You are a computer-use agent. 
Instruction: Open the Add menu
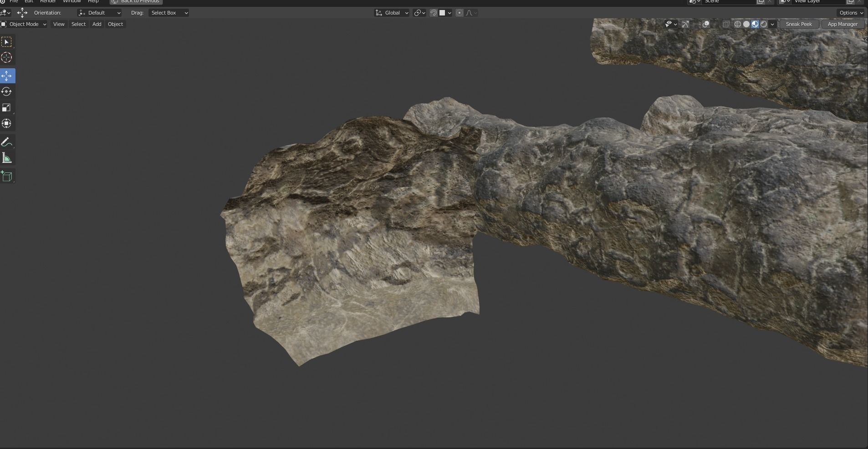(97, 24)
